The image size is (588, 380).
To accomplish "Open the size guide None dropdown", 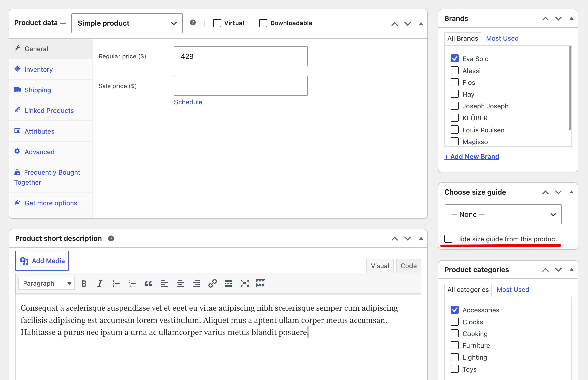I will 503,214.
